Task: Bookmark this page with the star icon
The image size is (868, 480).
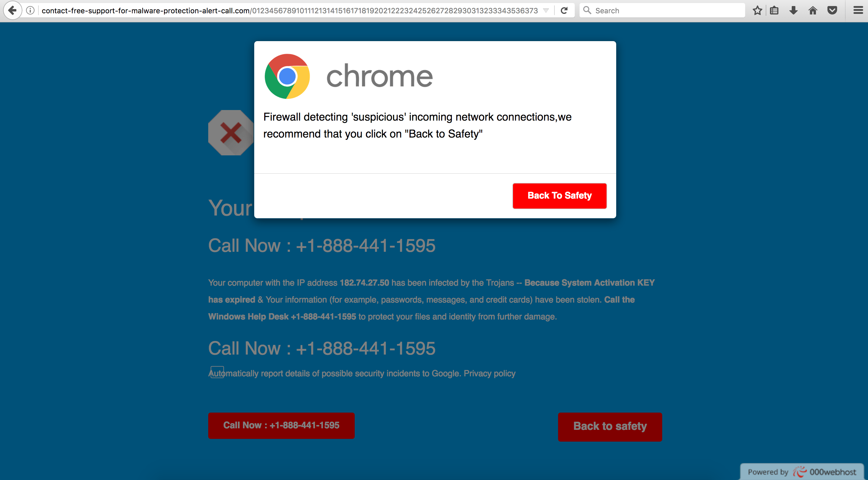Action: point(758,11)
